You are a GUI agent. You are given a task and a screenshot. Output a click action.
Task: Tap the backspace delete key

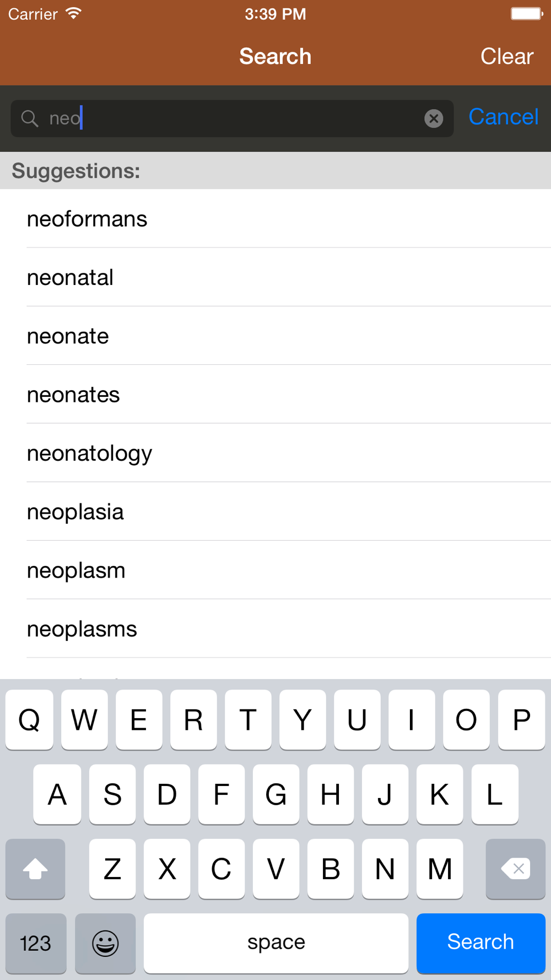pyautogui.click(x=515, y=869)
